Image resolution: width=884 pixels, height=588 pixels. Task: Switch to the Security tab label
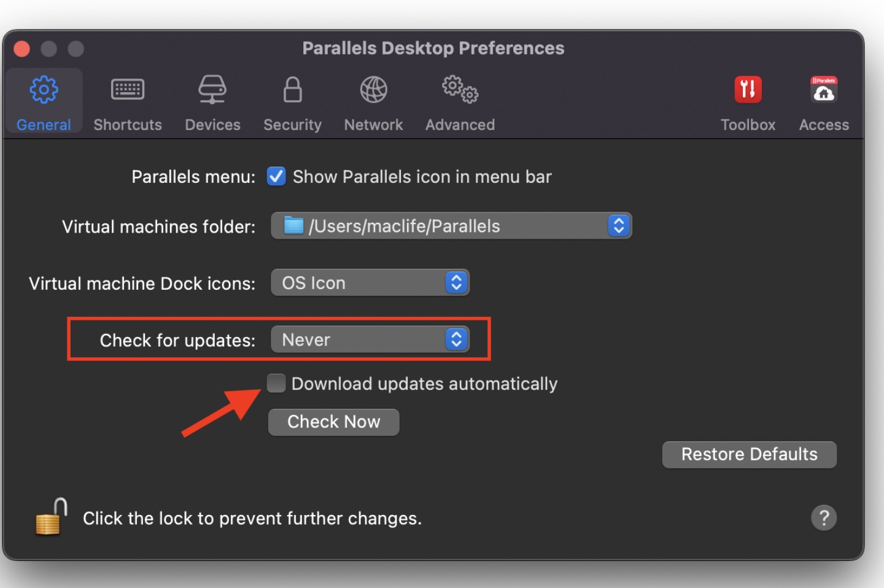292,125
